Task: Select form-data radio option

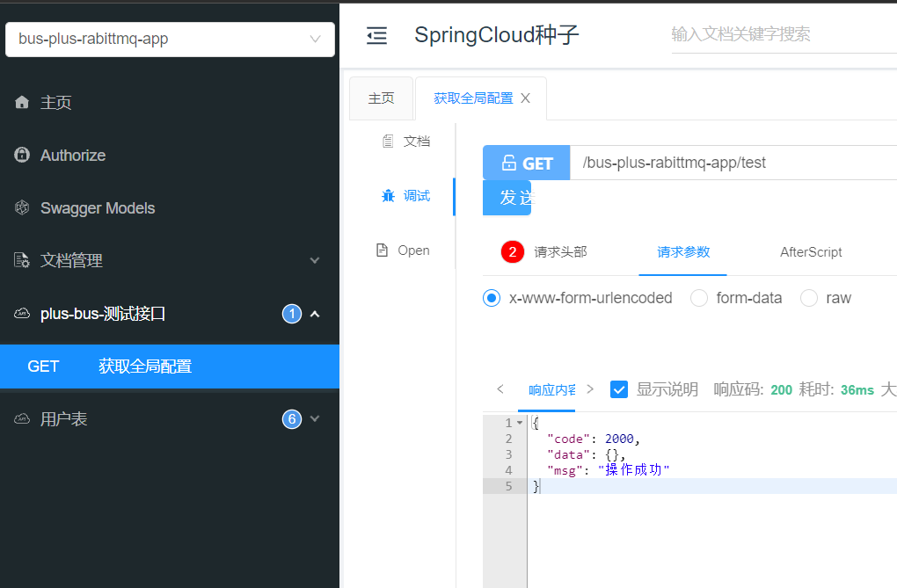Action: pyautogui.click(x=699, y=298)
